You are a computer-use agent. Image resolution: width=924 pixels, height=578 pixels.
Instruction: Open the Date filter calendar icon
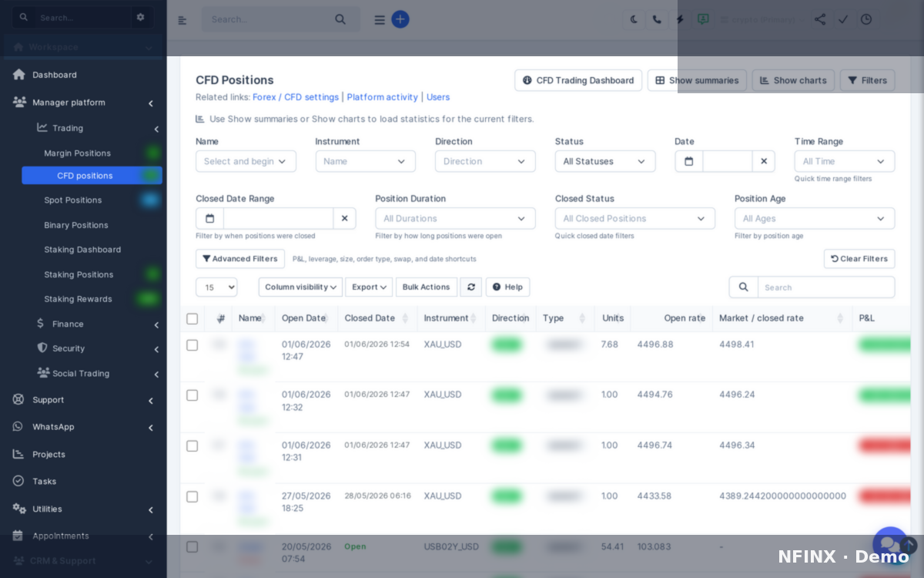coord(689,161)
